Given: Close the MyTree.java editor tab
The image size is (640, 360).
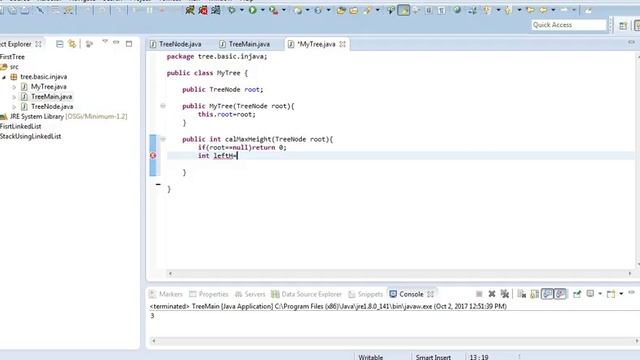Looking at the screenshot, I should [342, 44].
